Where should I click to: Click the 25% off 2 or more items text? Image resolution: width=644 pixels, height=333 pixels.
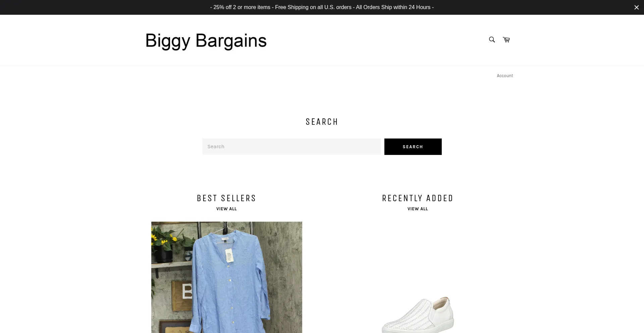tap(242, 7)
